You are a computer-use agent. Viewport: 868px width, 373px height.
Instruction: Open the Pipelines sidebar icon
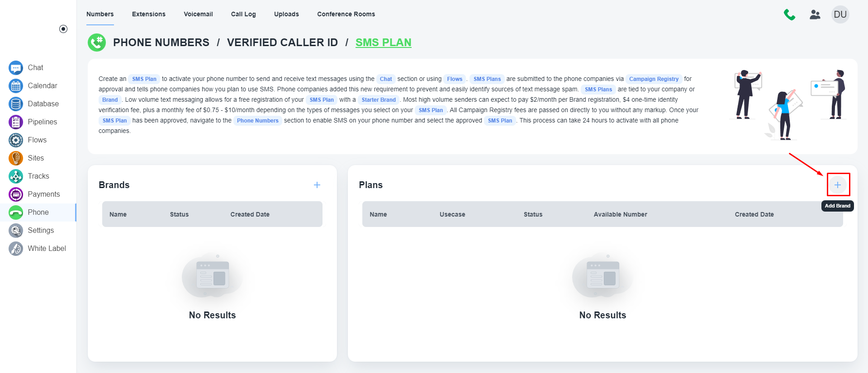pos(16,122)
